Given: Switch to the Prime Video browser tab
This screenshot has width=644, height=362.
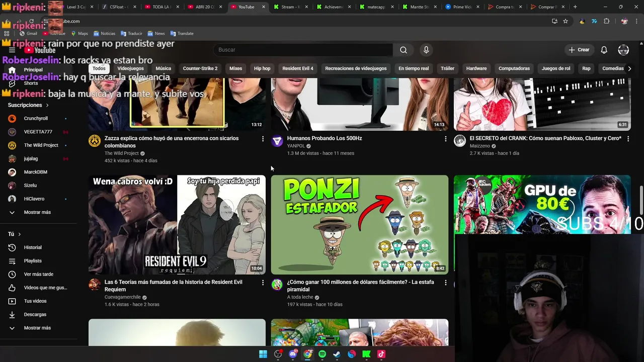Looking at the screenshot, I should (x=462, y=7).
